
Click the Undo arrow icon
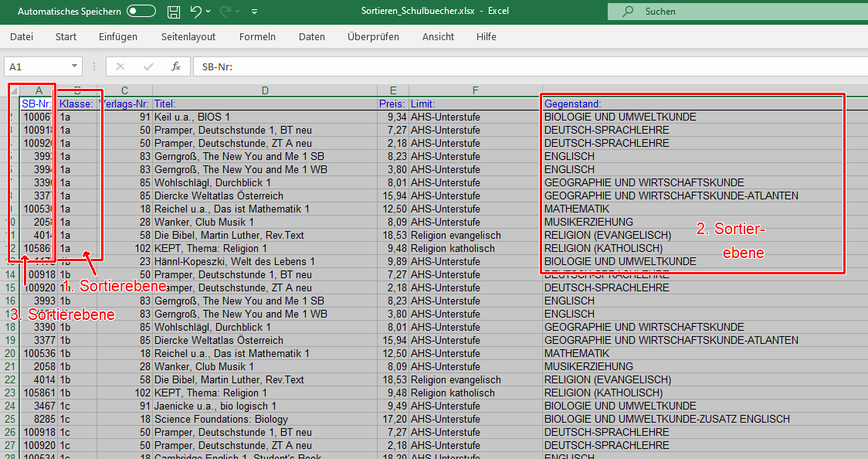[195, 11]
